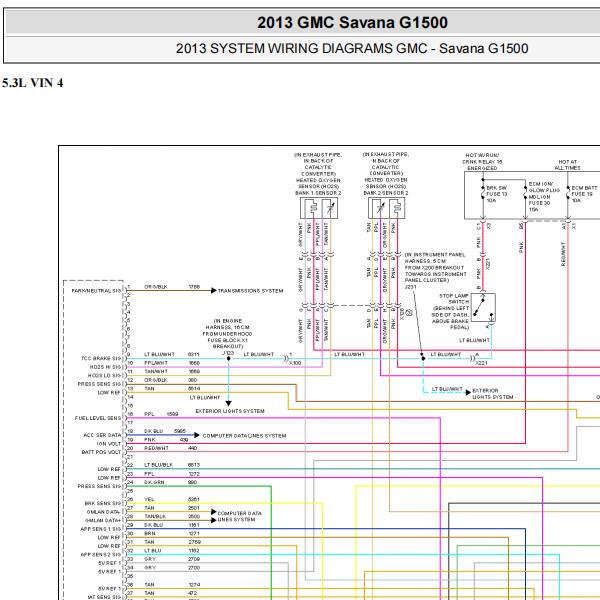Click the down arrowhead above 'EXTERIOR LIGHTS SYSTEM'
The width and height of the screenshot is (600, 600).
tap(228, 404)
